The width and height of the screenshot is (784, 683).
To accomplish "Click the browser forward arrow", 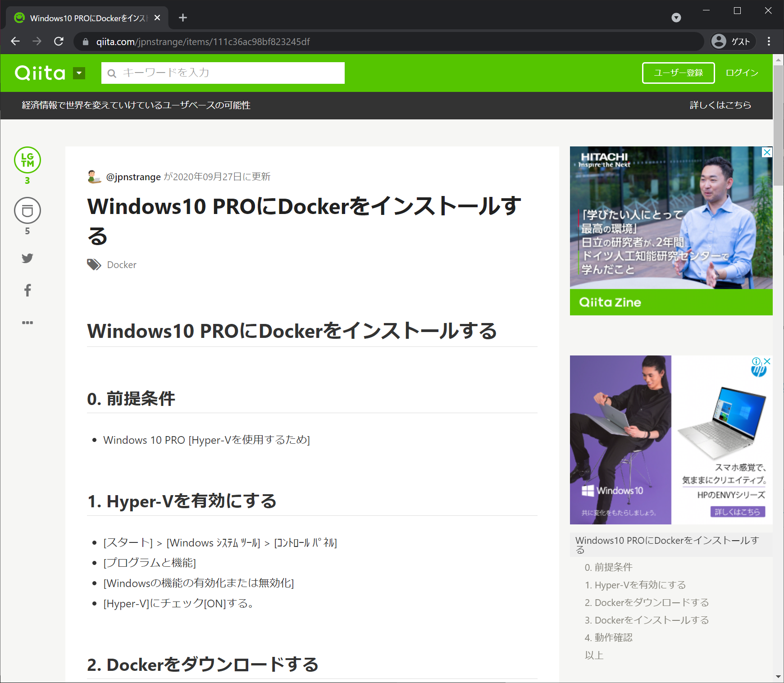I will coord(37,41).
